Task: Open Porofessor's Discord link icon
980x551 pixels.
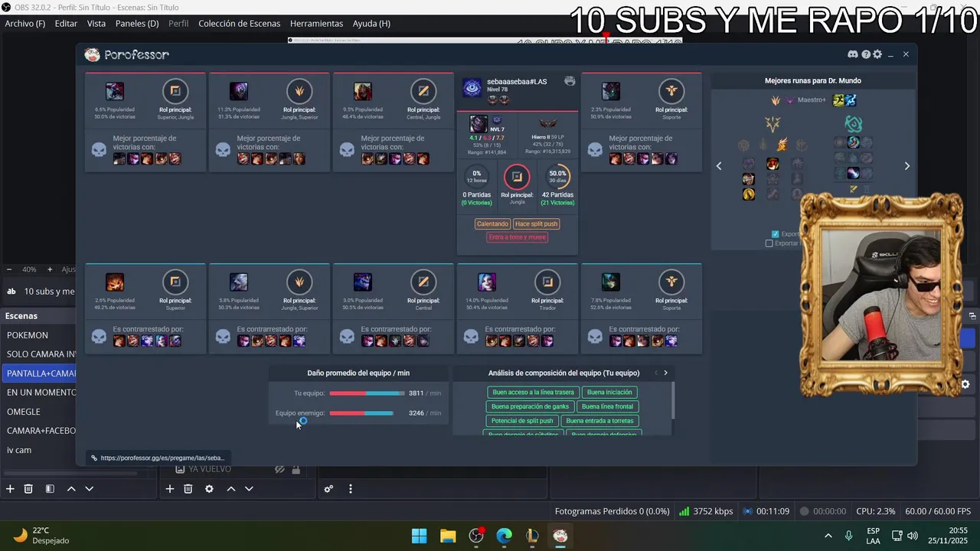Action: pos(853,54)
